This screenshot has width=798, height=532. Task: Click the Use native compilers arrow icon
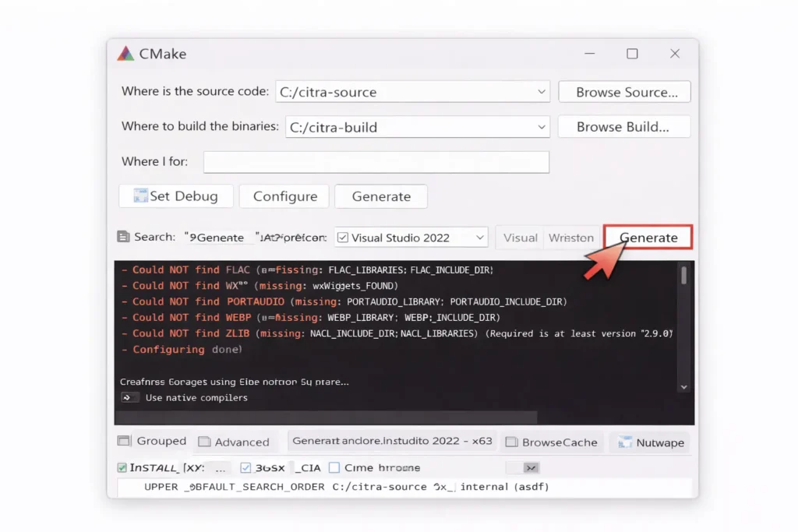(x=129, y=397)
